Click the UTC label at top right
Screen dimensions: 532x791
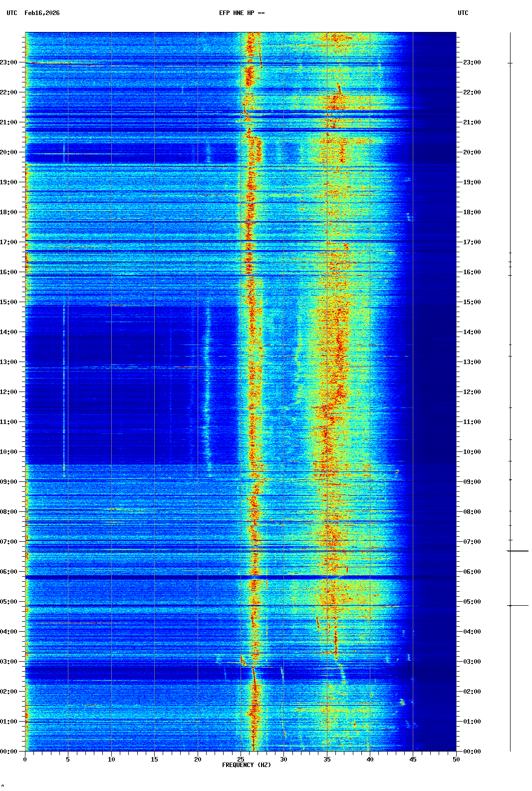tap(463, 13)
